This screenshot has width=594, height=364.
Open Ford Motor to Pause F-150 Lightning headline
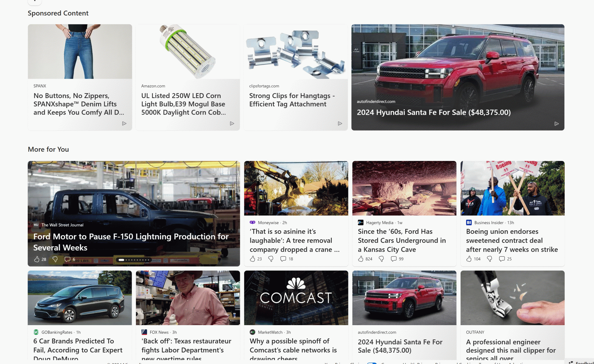click(131, 242)
